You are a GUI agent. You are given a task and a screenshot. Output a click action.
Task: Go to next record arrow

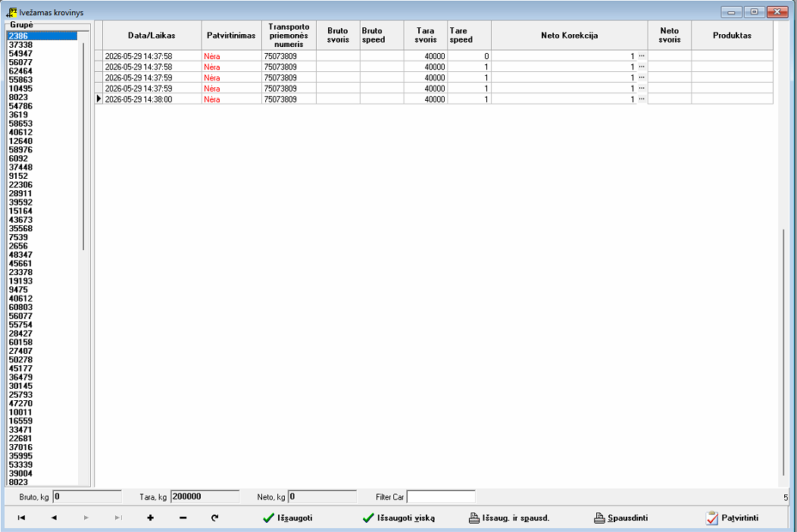pos(86,518)
